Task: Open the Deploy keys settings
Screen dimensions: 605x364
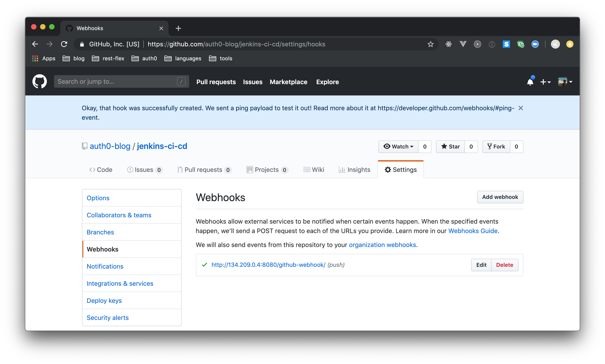Action: tap(104, 300)
